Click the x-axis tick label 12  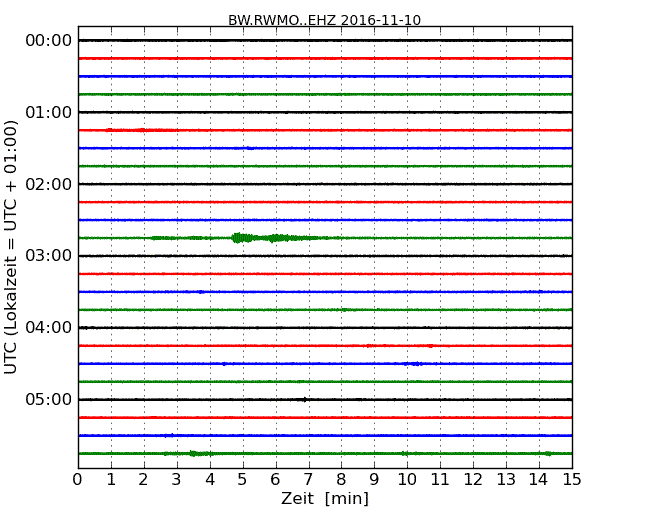pos(473,480)
